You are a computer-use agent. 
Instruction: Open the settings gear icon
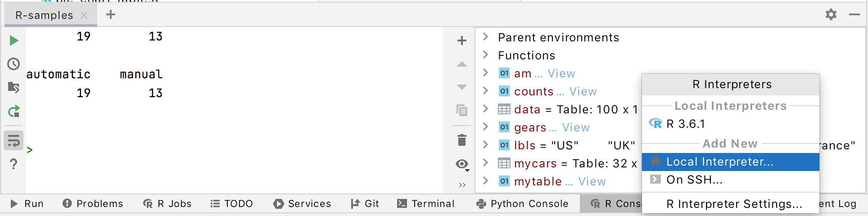pyautogui.click(x=831, y=14)
